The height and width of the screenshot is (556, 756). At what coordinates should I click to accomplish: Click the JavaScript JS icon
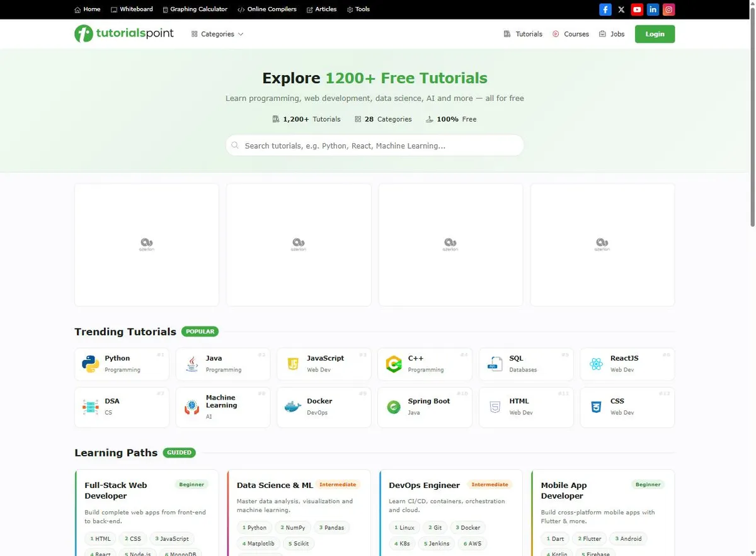point(293,364)
